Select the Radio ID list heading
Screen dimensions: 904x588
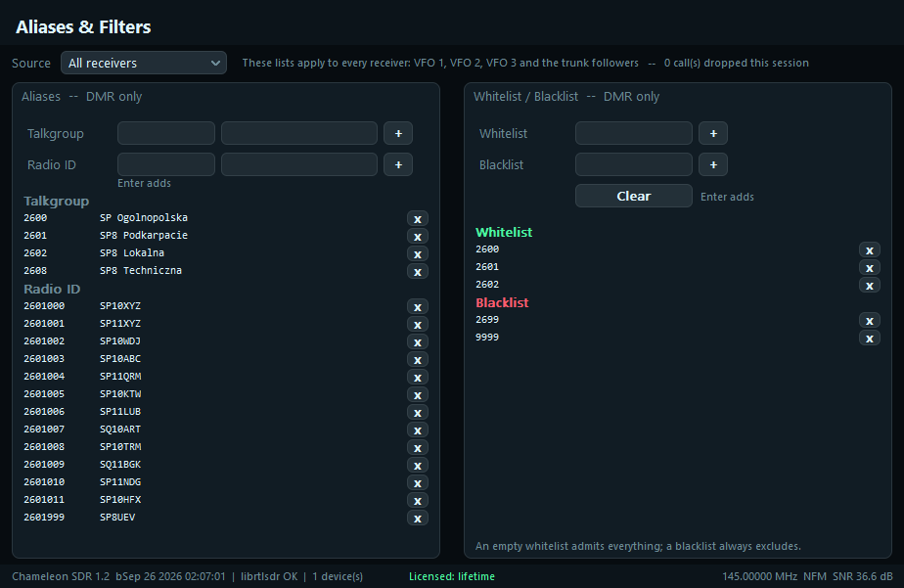click(52, 289)
